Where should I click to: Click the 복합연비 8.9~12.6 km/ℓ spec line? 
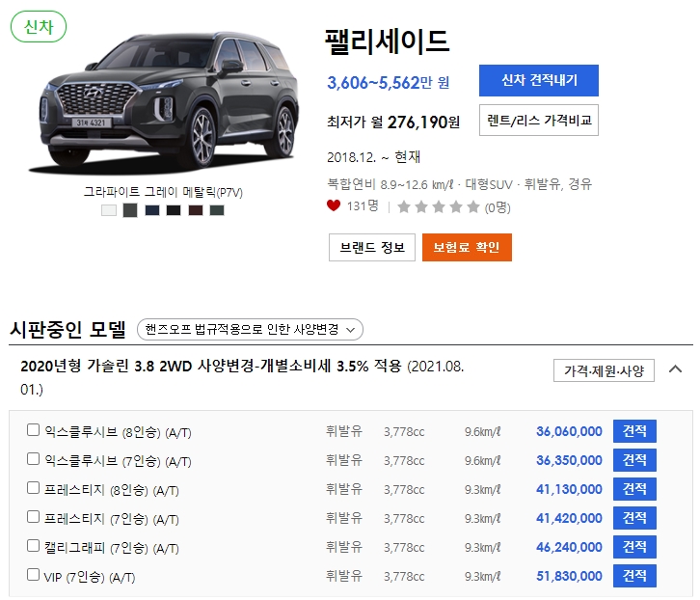pos(459,184)
